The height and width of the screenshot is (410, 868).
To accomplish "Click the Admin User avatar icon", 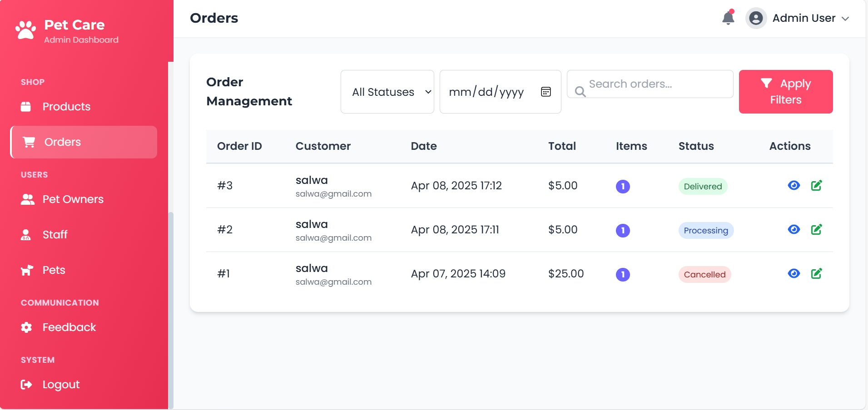I will coord(756,18).
